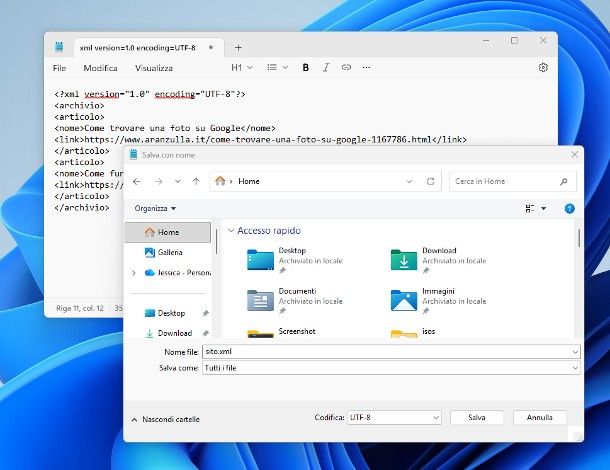The image size is (610, 470).
Task: Click the Notepad app icon in title bar
Action: (59, 47)
